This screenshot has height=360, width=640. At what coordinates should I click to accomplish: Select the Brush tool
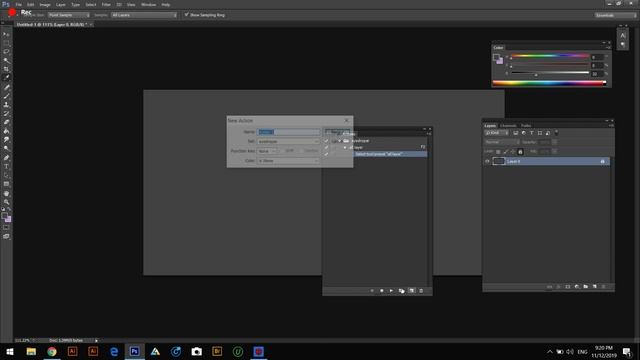[6, 96]
